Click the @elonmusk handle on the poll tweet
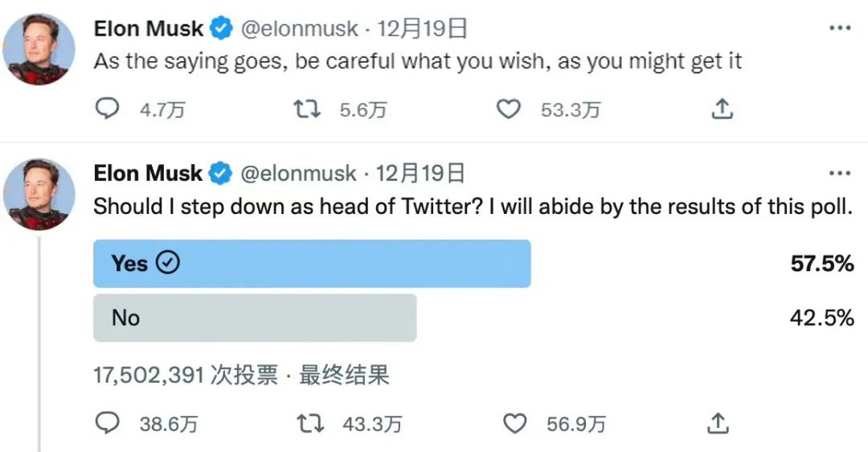This screenshot has width=868, height=452. tap(298, 174)
